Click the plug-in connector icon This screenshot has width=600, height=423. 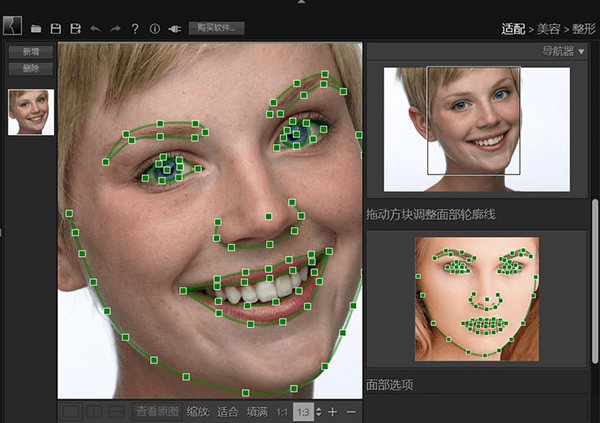point(174,29)
